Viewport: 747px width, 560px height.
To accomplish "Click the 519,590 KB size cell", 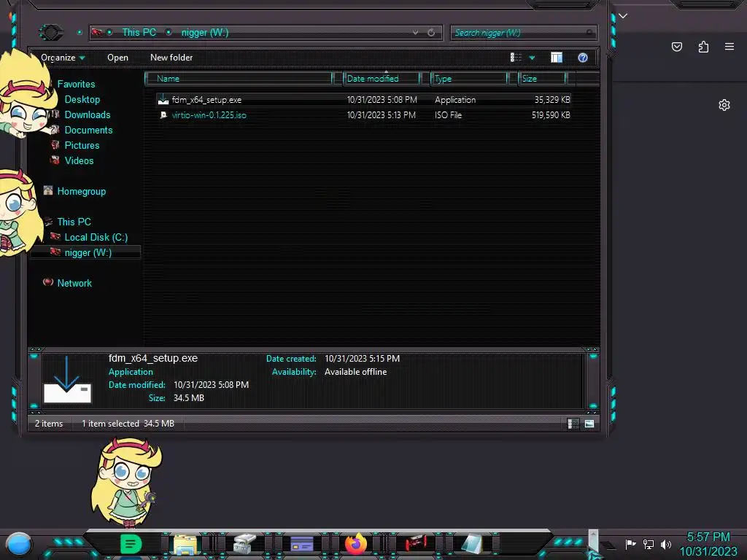I will pyautogui.click(x=551, y=115).
